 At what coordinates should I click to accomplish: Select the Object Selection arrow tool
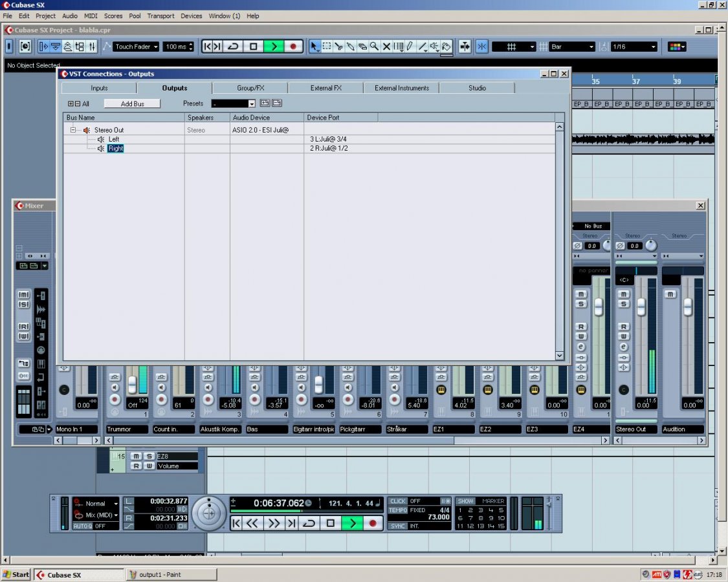tap(314, 47)
